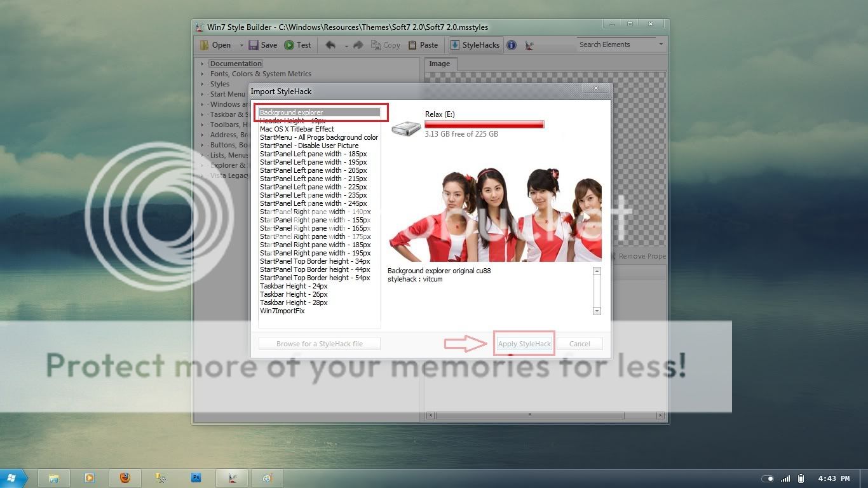868x488 pixels.
Task: Open the undo history dropdown arrow
Action: (x=346, y=45)
